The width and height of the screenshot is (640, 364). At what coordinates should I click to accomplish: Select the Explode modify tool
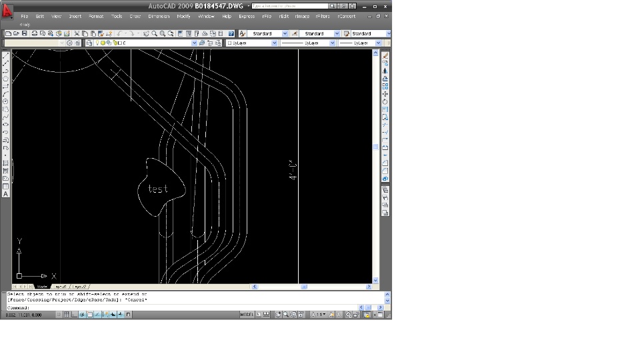(385, 178)
